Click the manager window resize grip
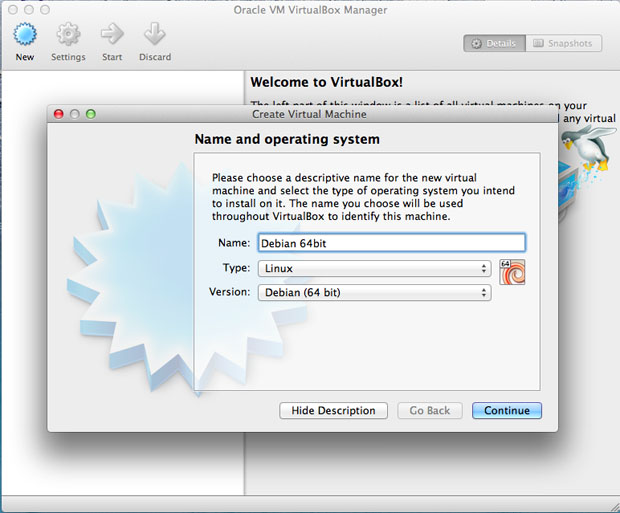The width and height of the screenshot is (620, 513). pyautogui.click(x=614, y=507)
